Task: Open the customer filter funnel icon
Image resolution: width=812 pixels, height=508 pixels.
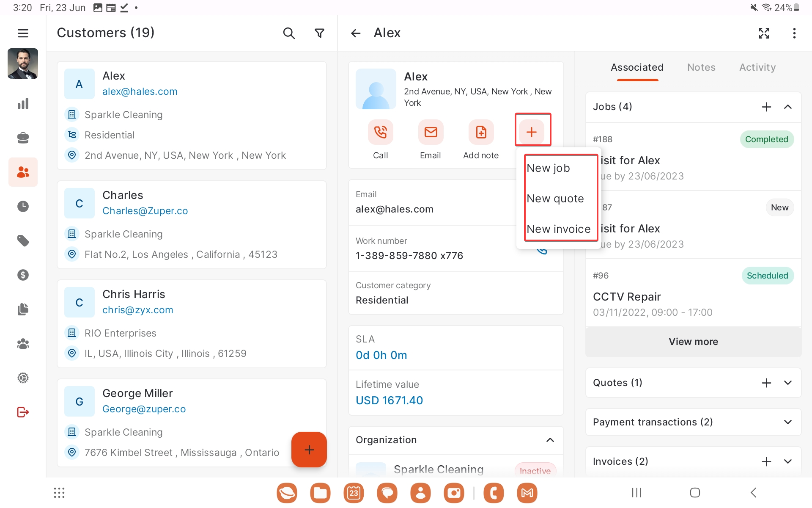Action: [320, 33]
